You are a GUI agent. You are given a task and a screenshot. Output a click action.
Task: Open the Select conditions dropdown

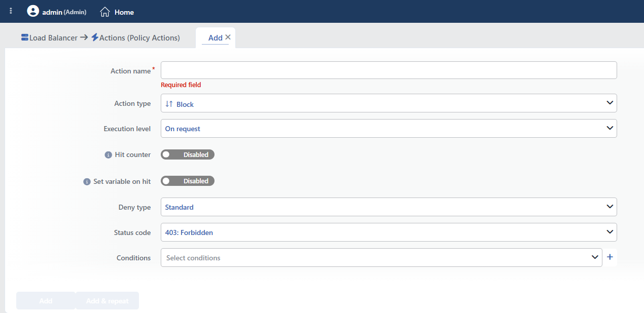[381, 258]
